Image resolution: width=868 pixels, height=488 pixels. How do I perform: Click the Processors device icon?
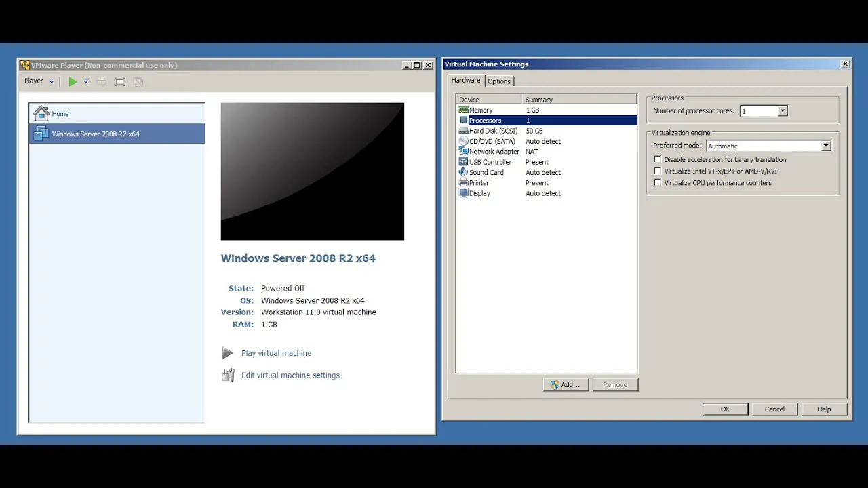point(464,121)
